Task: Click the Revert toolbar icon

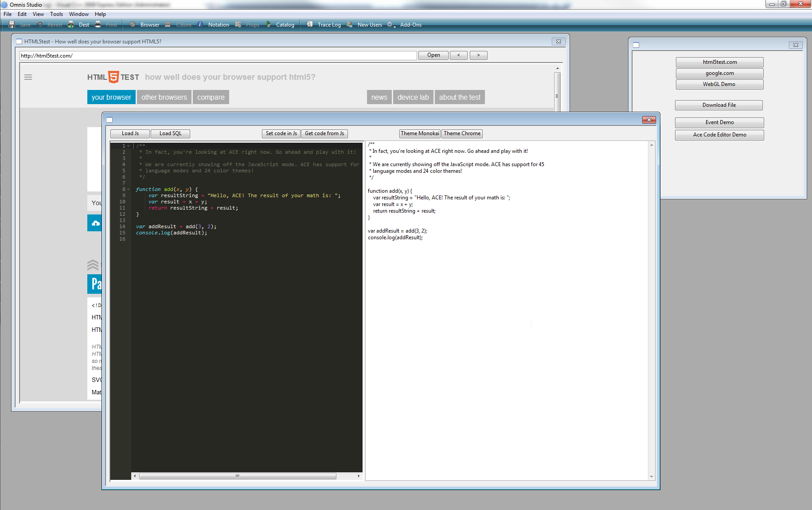Action: point(39,25)
